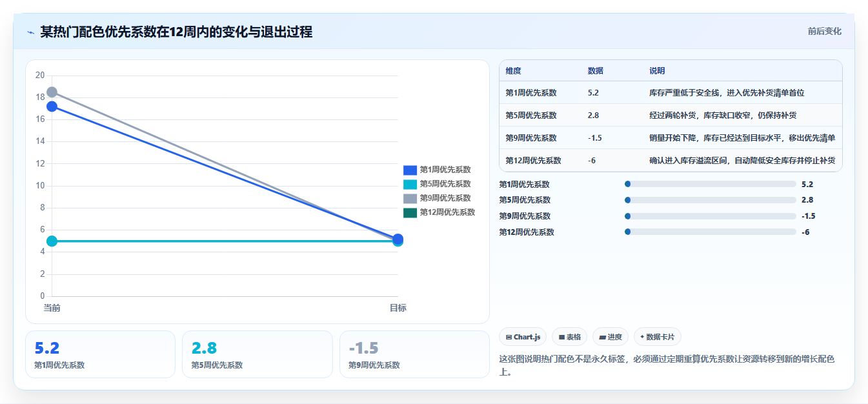
Task: Click description 库存严重低于安全线
Action: [x=727, y=93]
